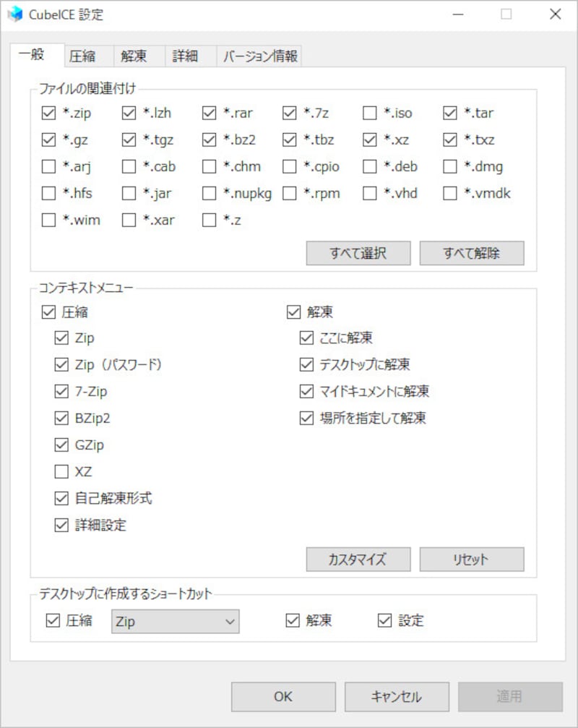The height and width of the screenshot is (728, 578).
Task: Select the 詳細 tab
Action: pos(184,56)
